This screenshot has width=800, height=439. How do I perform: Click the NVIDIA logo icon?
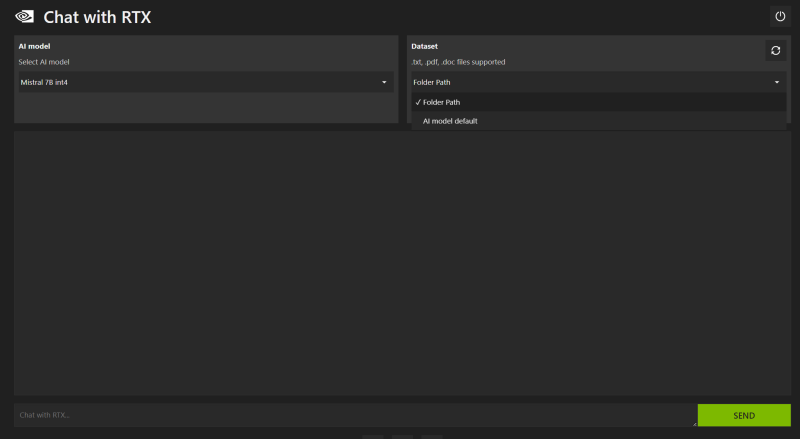pos(24,17)
